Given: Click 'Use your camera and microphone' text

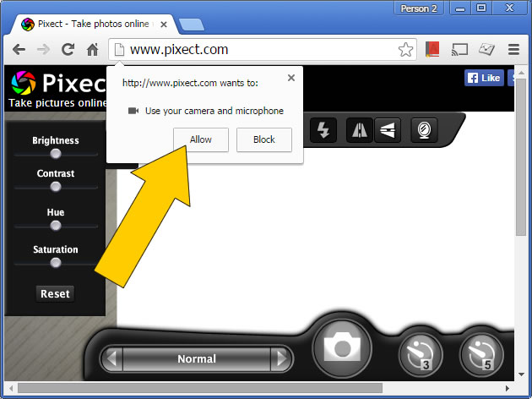Looking at the screenshot, I should pyautogui.click(x=214, y=111).
